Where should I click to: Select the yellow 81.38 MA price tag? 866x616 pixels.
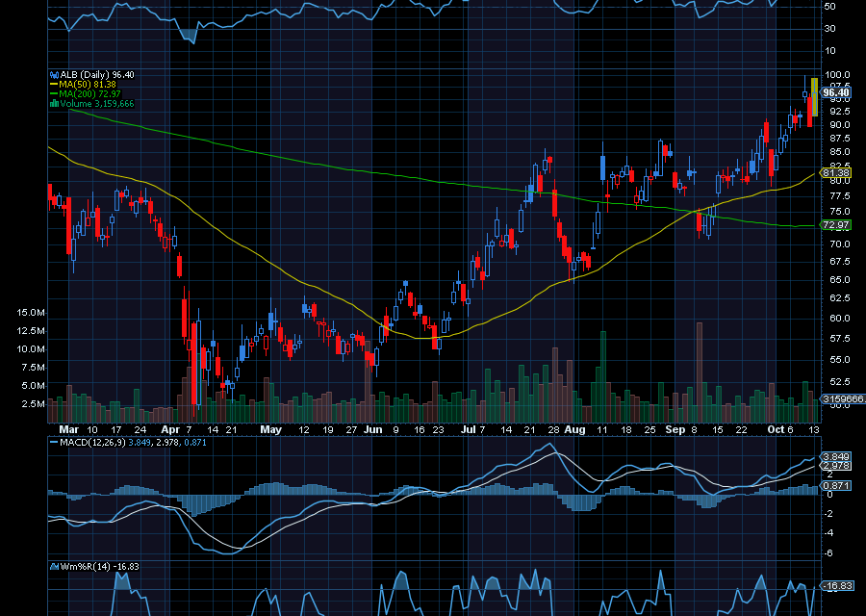[x=836, y=172]
